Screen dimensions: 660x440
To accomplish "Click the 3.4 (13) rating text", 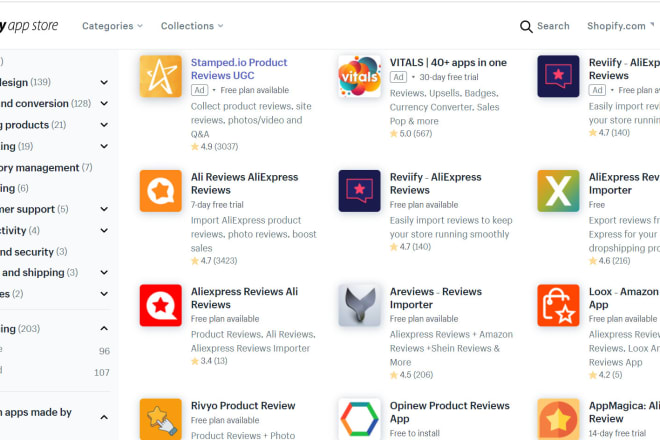I will (x=209, y=361).
